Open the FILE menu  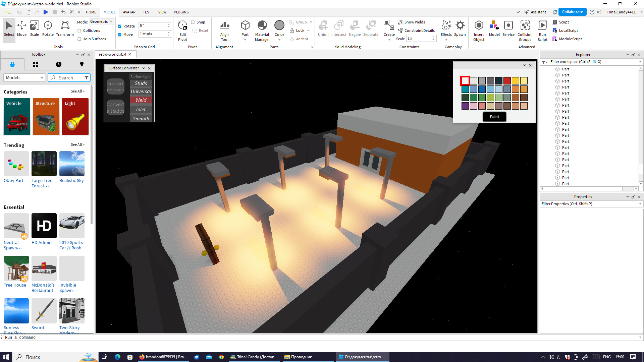pos(8,12)
